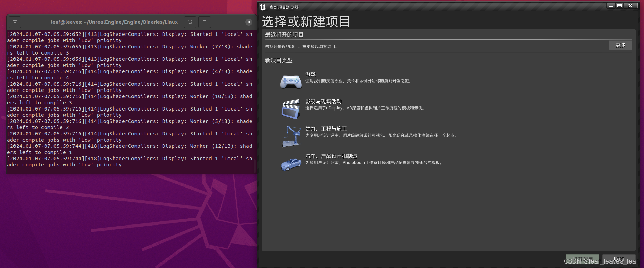Click the terminal title leaf@leaves path
Viewport: 644px width, 268px height.
click(114, 22)
